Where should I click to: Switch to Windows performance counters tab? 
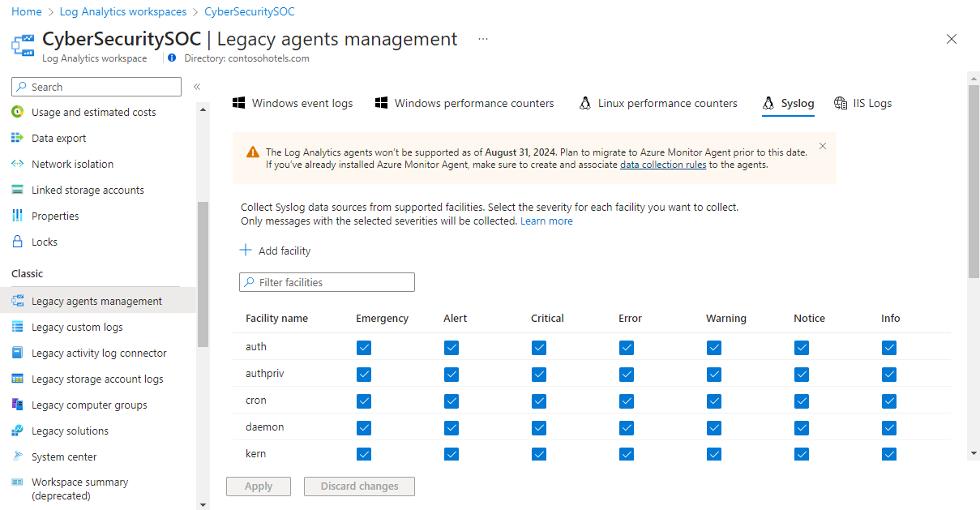tap(464, 103)
